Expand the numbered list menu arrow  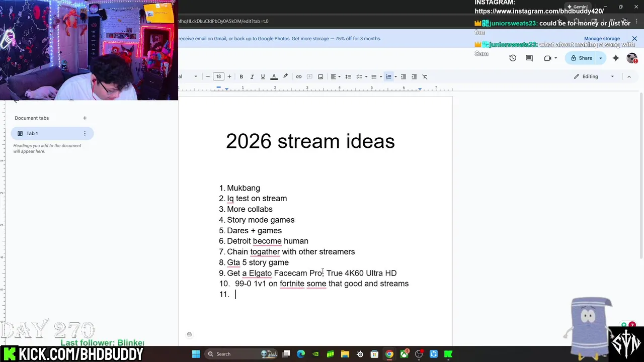tap(395, 76)
